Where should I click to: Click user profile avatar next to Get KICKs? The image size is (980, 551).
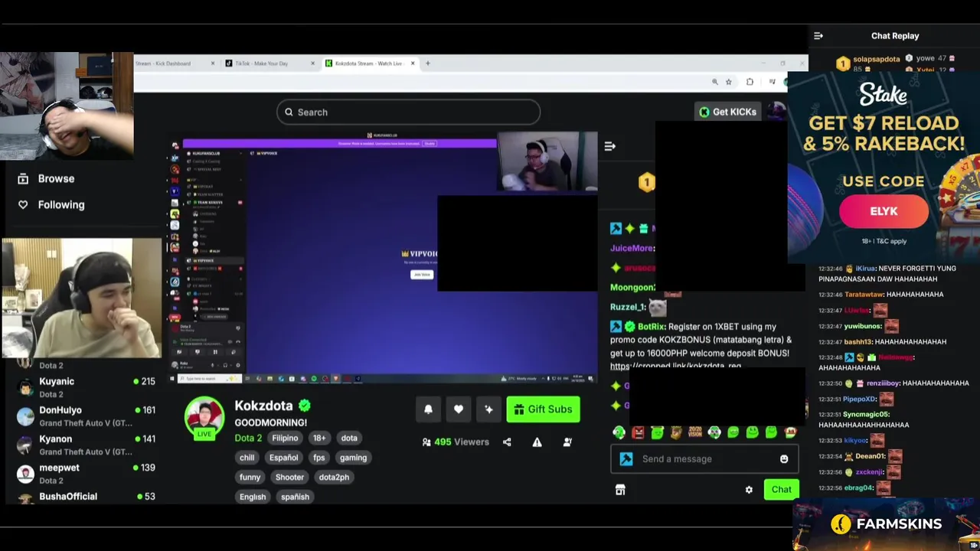tap(776, 112)
